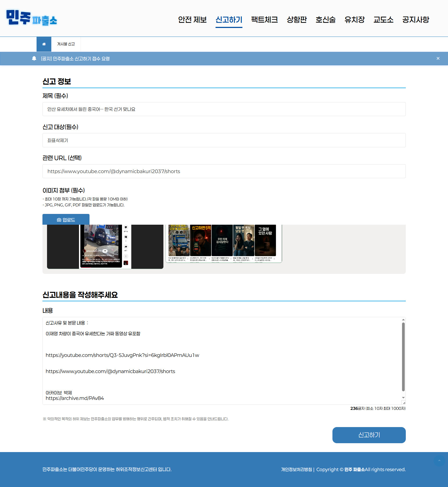Click the JPG, PNG, GIF, PDF upload note

(x=84, y=205)
